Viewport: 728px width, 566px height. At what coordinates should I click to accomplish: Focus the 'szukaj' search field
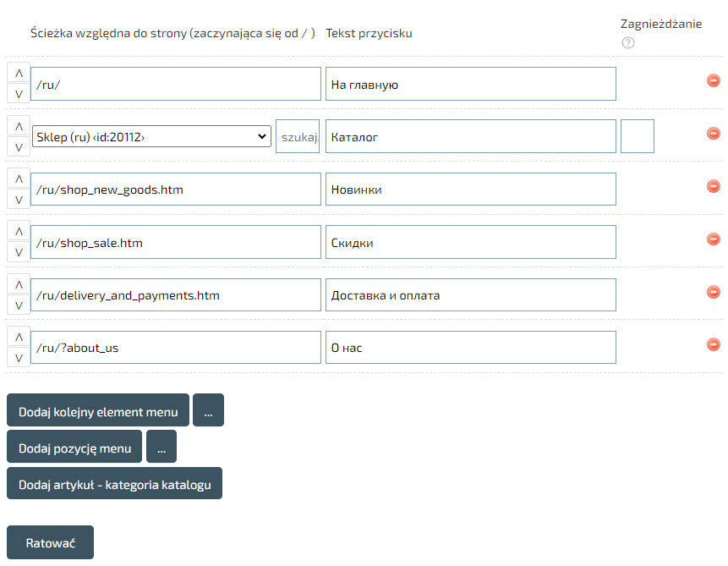[298, 136]
